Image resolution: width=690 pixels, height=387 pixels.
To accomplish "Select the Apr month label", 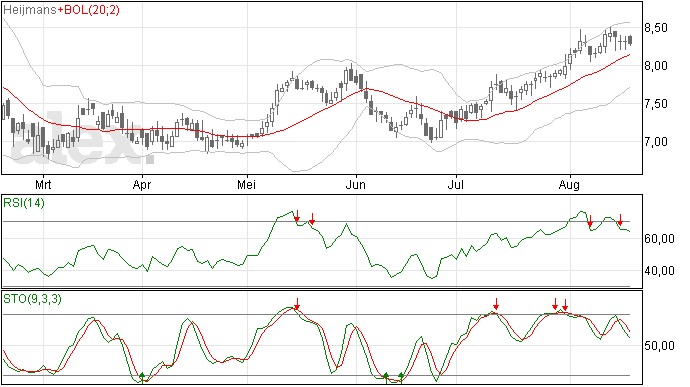I will (142, 185).
